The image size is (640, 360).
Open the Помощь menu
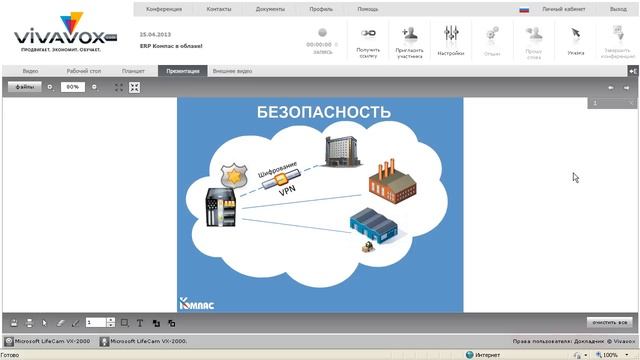pyautogui.click(x=368, y=9)
